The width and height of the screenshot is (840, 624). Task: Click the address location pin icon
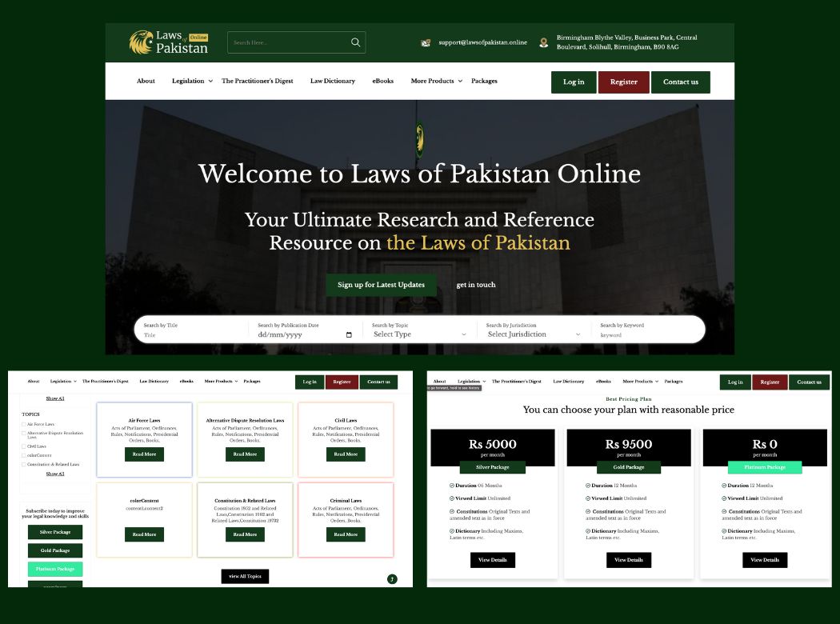pos(543,43)
